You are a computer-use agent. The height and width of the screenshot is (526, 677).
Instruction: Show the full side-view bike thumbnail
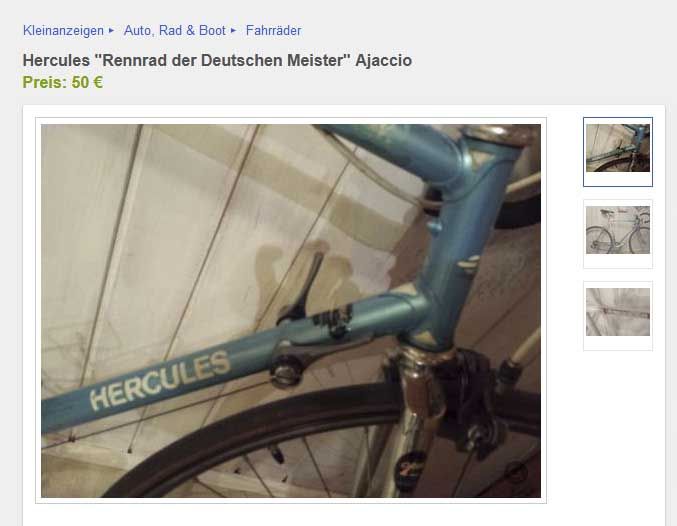coord(617,230)
